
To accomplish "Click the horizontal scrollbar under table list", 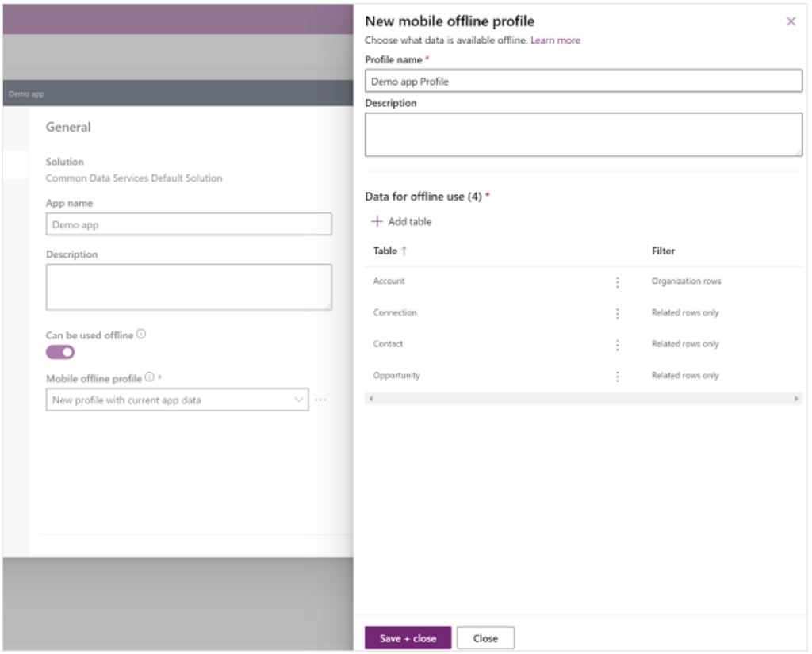I will click(583, 398).
